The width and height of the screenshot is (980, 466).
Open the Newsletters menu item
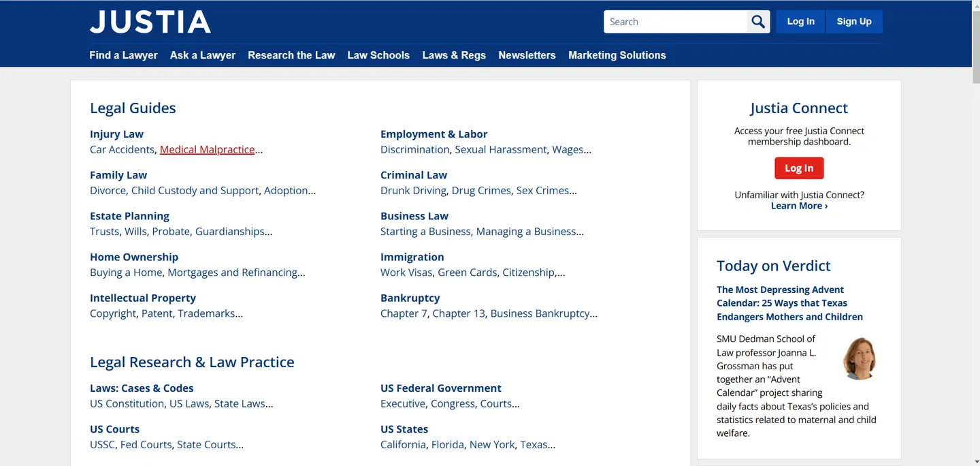(527, 55)
